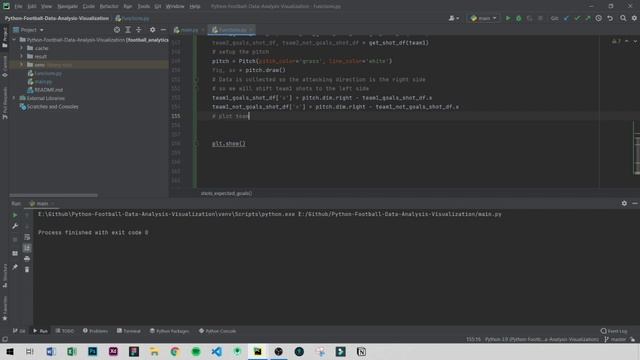This screenshot has height=360, width=640.
Task: Open the Help menu
Action: [195, 7]
